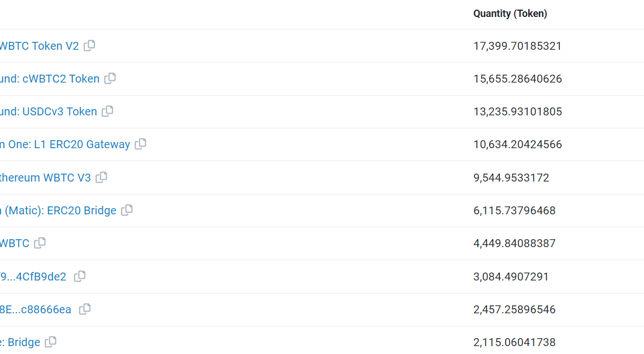Copy address next to the WBTC link above 4CfB9de2
Viewport: 644px width, 354px height.
point(40,243)
